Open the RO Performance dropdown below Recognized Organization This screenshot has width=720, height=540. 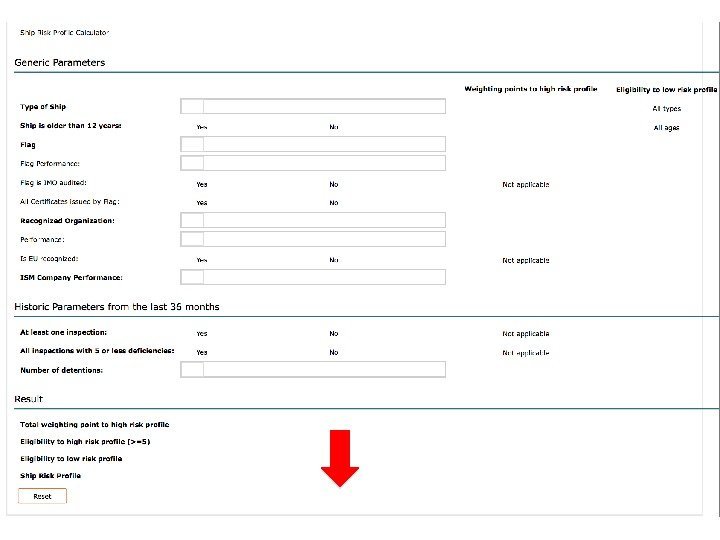coord(313,239)
